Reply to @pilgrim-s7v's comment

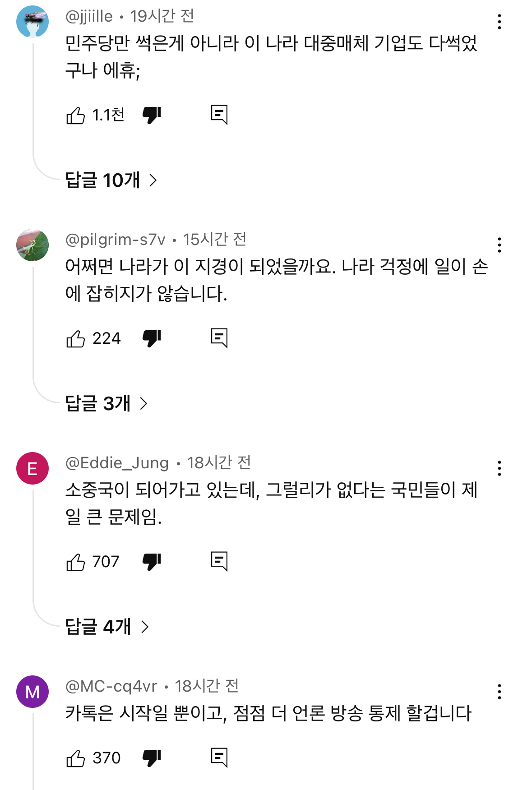pyautogui.click(x=219, y=338)
